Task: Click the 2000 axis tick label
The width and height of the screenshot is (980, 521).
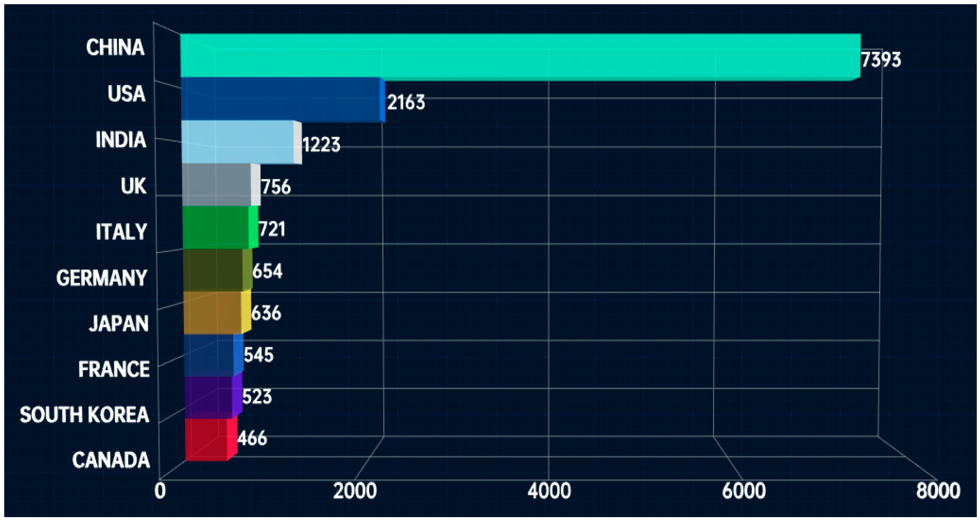Action: (x=354, y=491)
